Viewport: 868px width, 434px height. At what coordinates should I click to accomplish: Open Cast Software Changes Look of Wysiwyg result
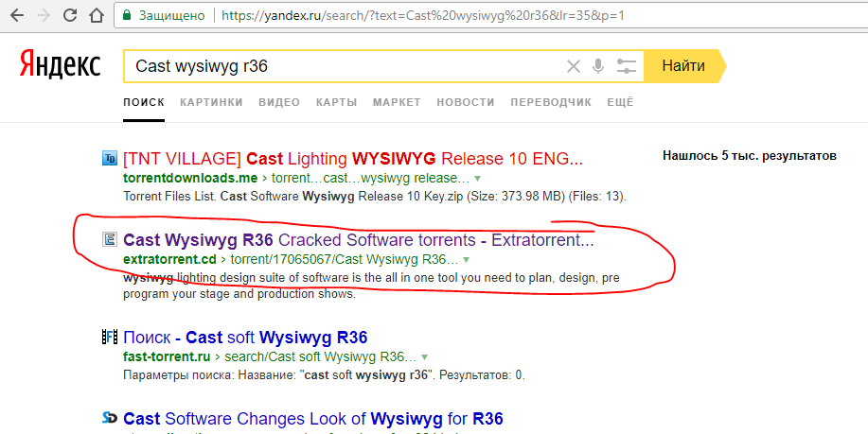point(313,419)
